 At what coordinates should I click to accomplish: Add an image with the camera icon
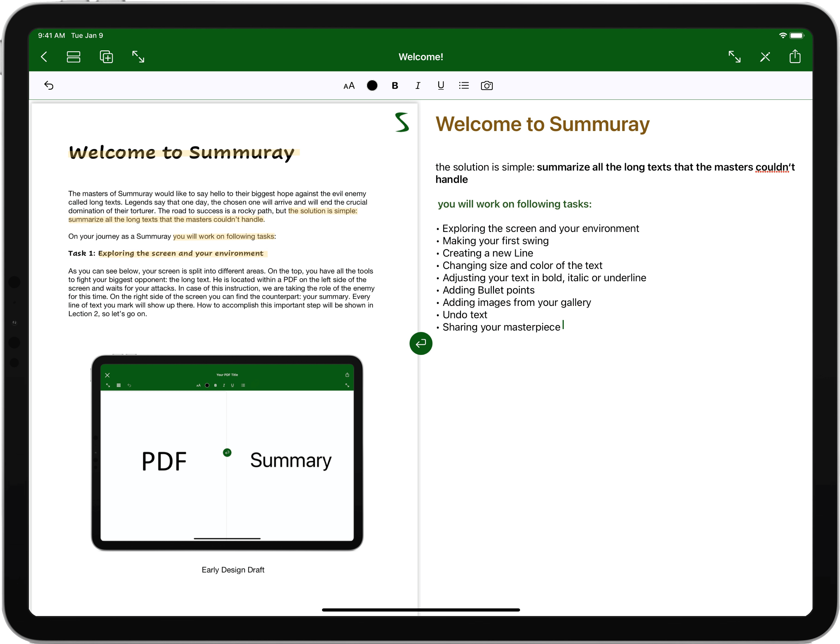pyautogui.click(x=487, y=85)
